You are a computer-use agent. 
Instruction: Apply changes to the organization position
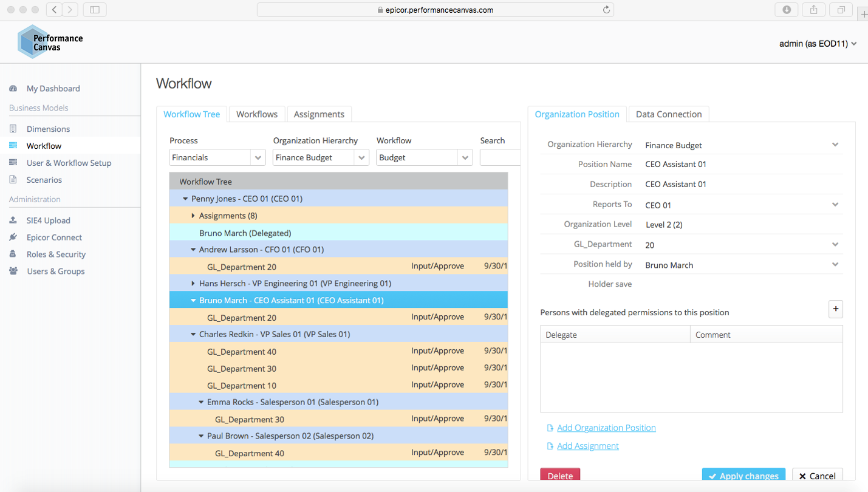743,476
